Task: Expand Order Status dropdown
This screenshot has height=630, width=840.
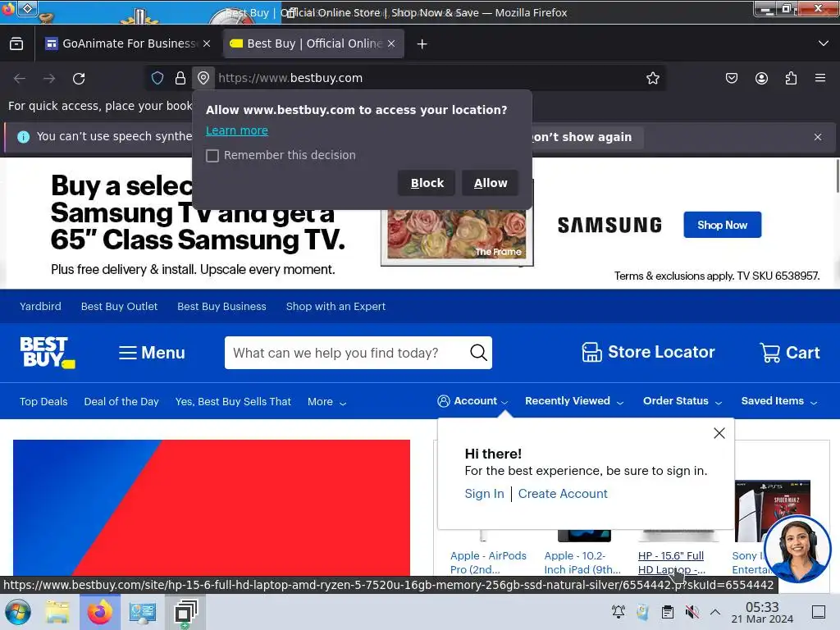Action: 682,400
